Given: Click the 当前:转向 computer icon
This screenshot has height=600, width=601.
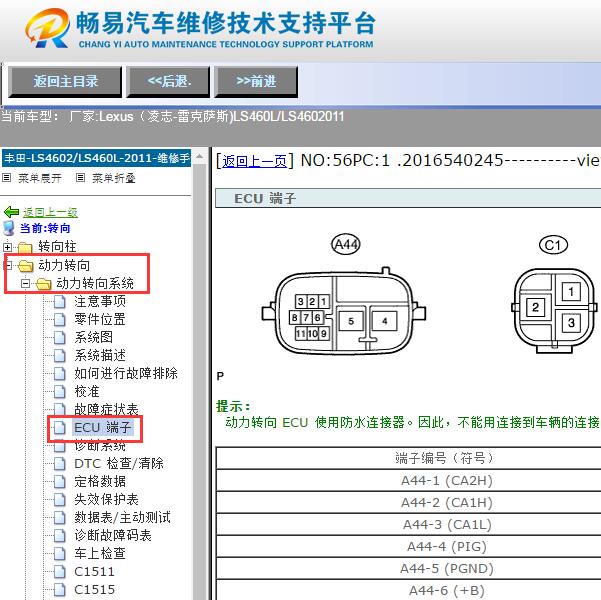Looking at the screenshot, I should [9, 228].
